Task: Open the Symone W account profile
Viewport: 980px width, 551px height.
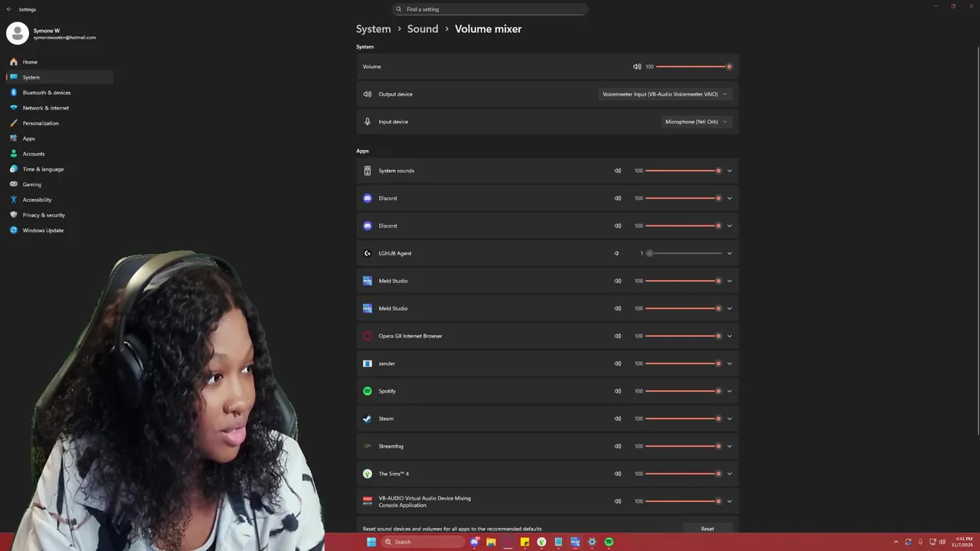Action: pyautogui.click(x=52, y=33)
